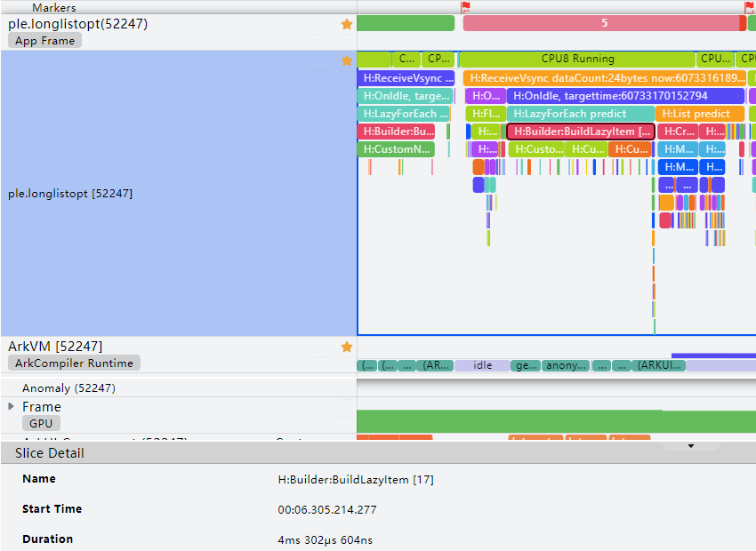Click the ArkCompiler Runtime tag
The image size is (756, 551).
click(74, 363)
